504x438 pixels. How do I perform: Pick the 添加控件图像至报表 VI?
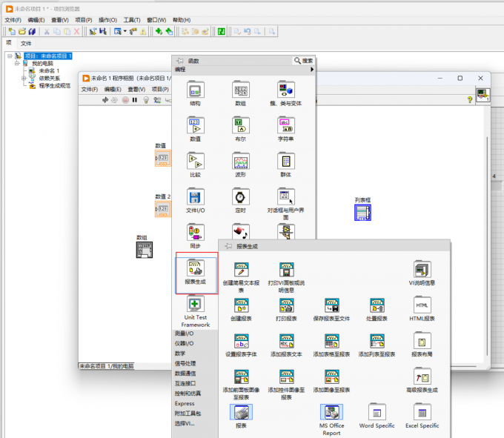tap(286, 376)
